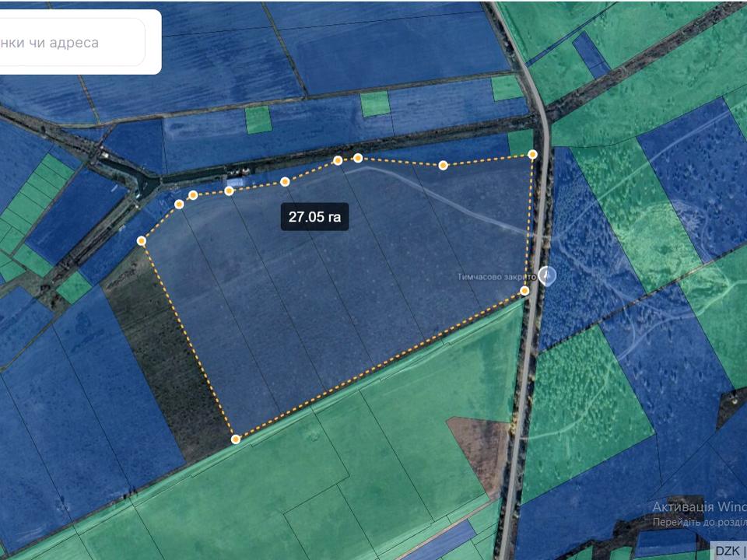
Task: Click polygon vertex nearest above the 27.05 га label
Action: (x=285, y=182)
